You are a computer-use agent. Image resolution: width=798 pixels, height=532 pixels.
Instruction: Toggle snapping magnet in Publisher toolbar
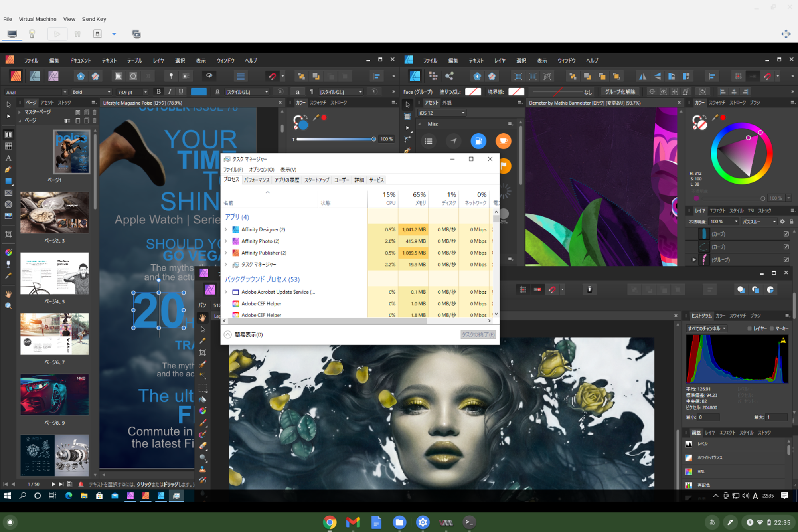pos(272,76)
